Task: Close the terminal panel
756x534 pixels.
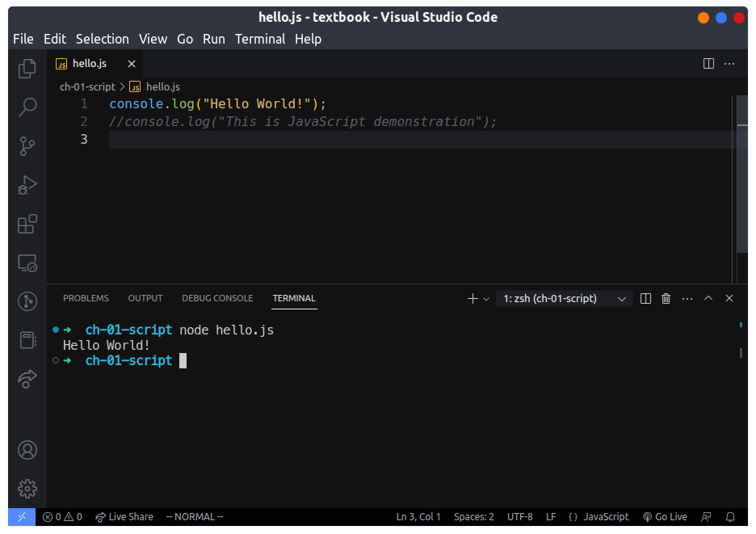Action: 729,298
